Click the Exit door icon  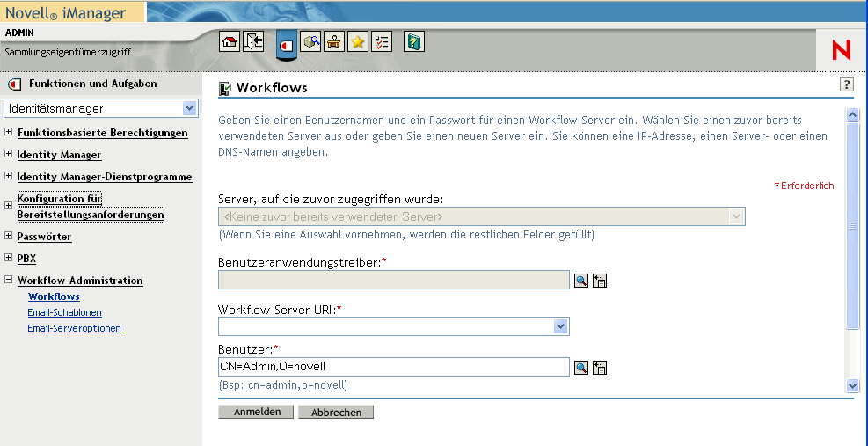pos(253,41)
